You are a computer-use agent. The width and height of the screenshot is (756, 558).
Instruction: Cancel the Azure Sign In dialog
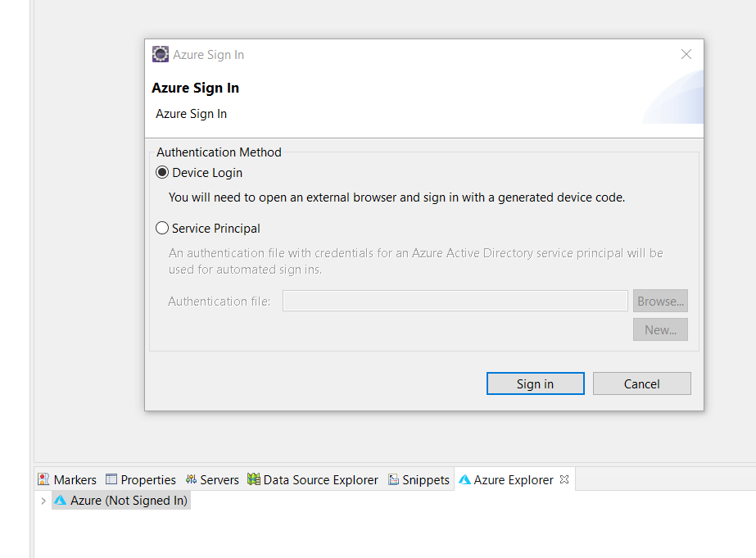coord(641,383)
